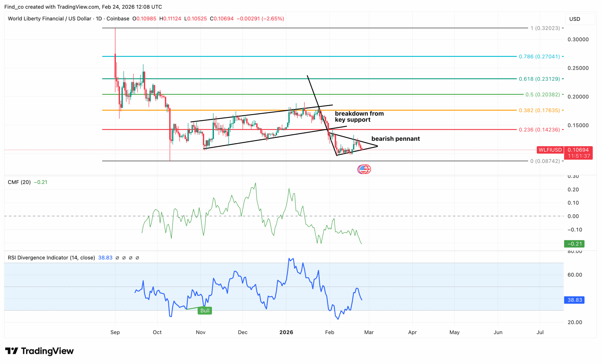Select the WLFIUSD price label tag
This screenshot has height=364, width=601.
[550, 150]
